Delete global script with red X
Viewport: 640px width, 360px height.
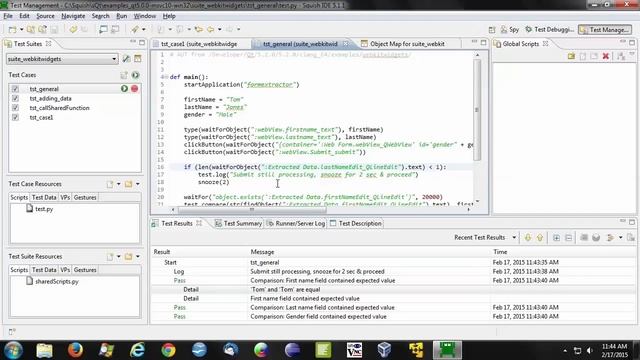pyautogui.click(x=606, y=56)
